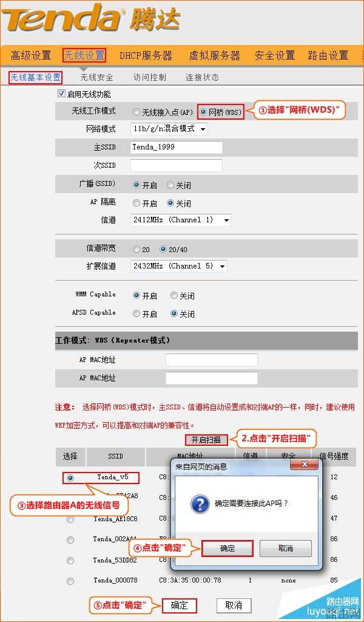Open the 无线设置 menu

pos(84,55)
